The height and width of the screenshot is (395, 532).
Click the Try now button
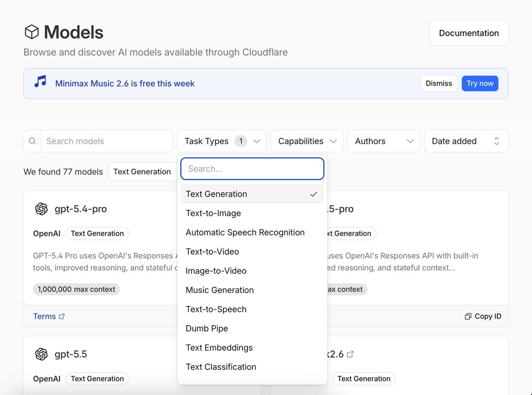point(480,83)
